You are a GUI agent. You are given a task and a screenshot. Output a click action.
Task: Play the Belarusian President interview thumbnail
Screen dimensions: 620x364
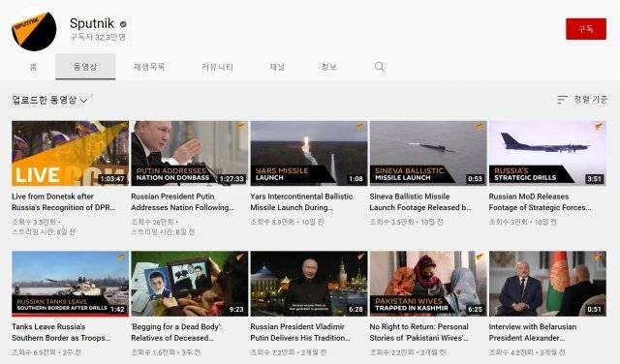click(547, 284)
